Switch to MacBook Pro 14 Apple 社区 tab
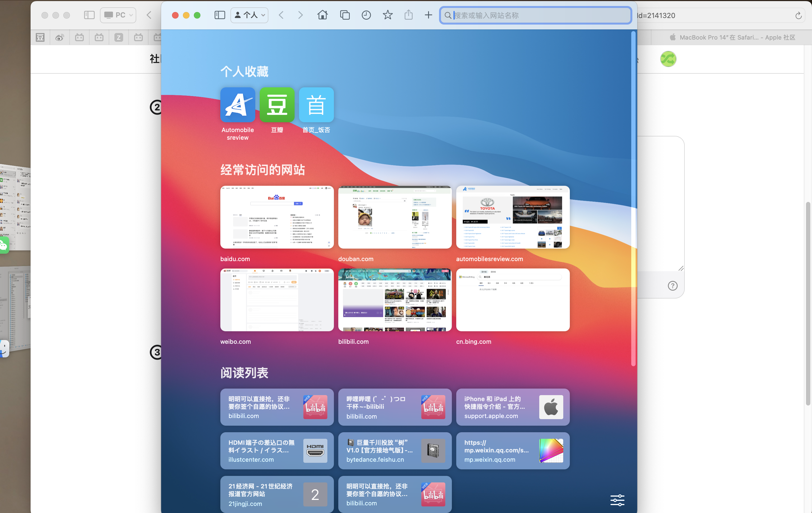 [x=732, y=37]
